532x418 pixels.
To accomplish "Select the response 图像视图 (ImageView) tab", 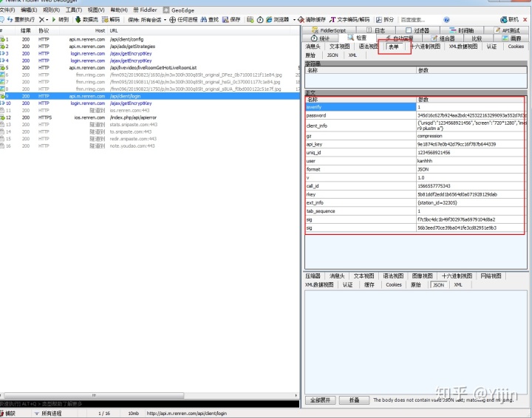I will [422, 276].
